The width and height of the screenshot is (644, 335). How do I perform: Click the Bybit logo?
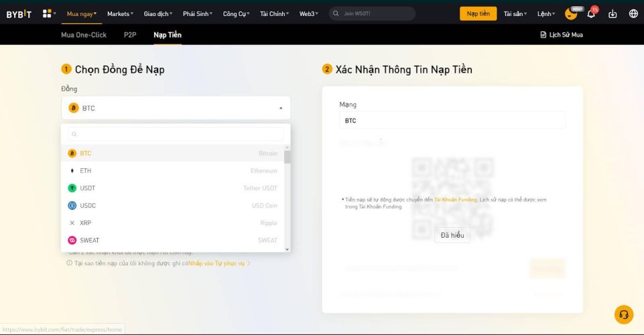[x=19, y=13]
